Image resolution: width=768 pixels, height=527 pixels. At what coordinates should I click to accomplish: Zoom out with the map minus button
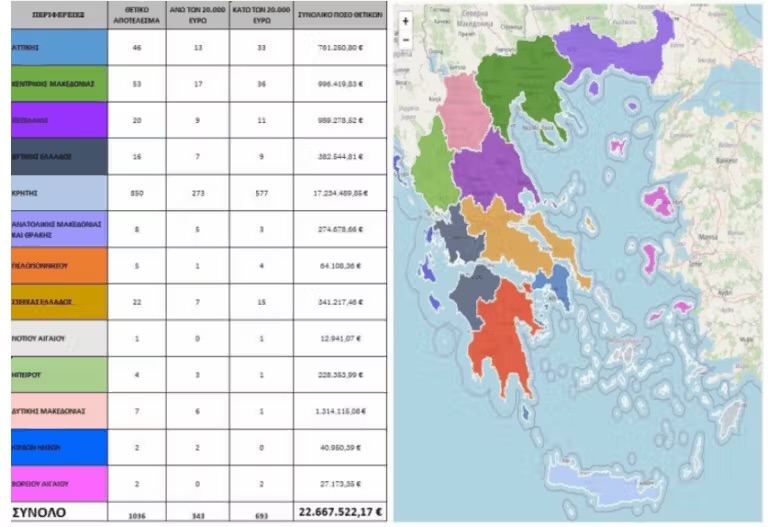coord(405,39)
